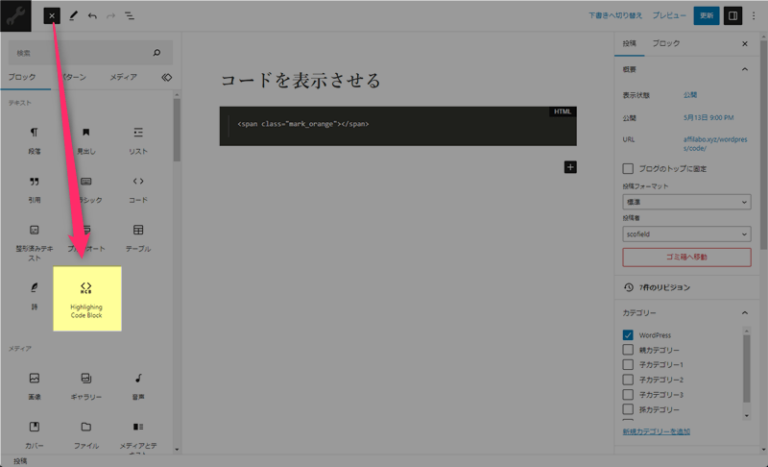The width and height of the screenshot is (768, 467).
Task: Insert the Highlighting Code Block
Action: (x=86, y=297)
